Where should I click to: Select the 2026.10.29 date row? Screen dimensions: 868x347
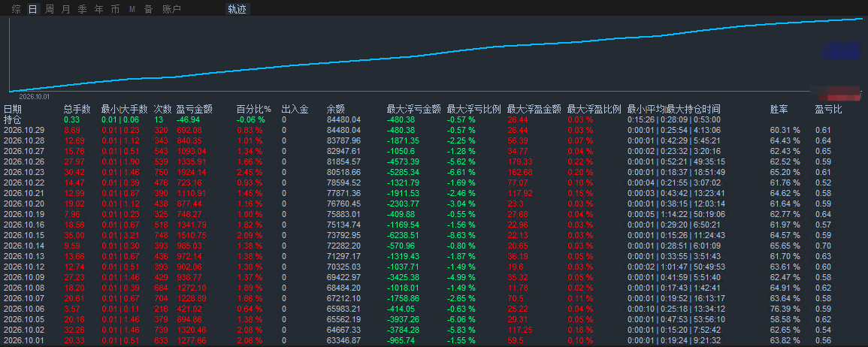(x=434, y=130)
